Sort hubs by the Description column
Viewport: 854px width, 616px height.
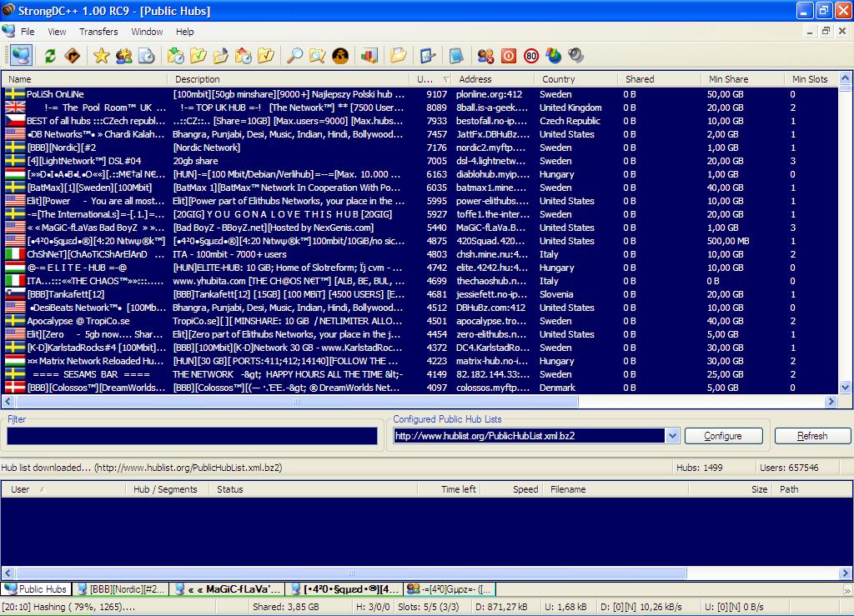tap(288, 79)
